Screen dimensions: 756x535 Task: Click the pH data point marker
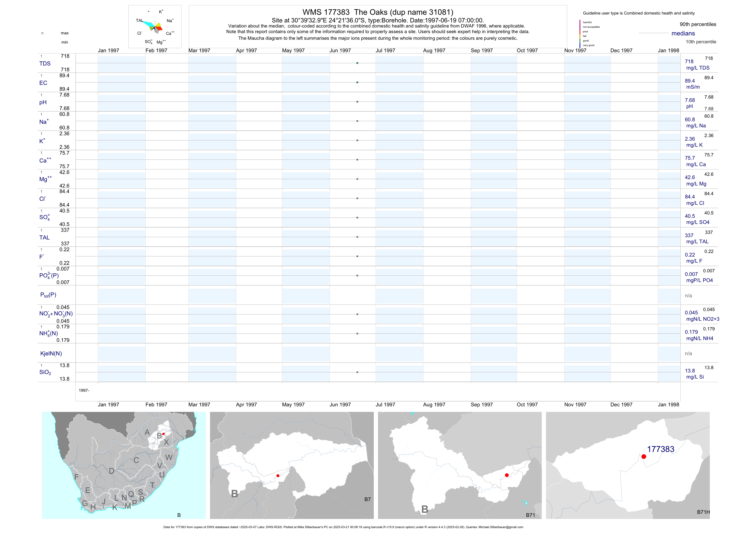click(357, 102)
